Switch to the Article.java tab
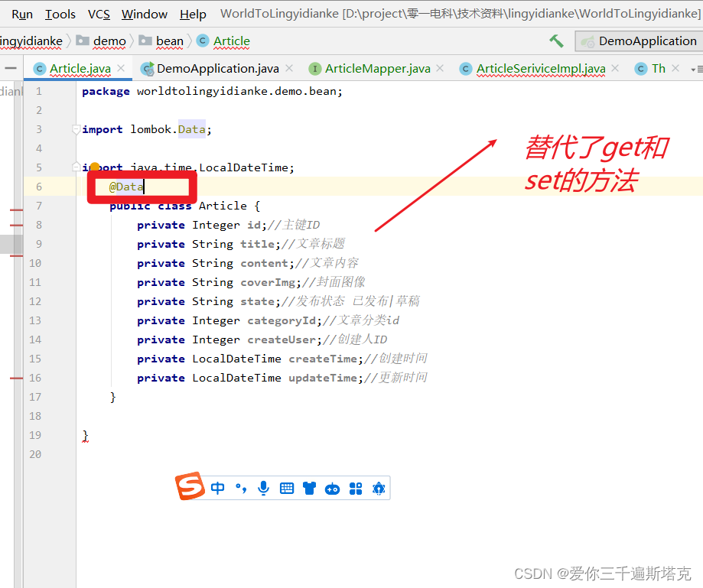 pos(80,69)
